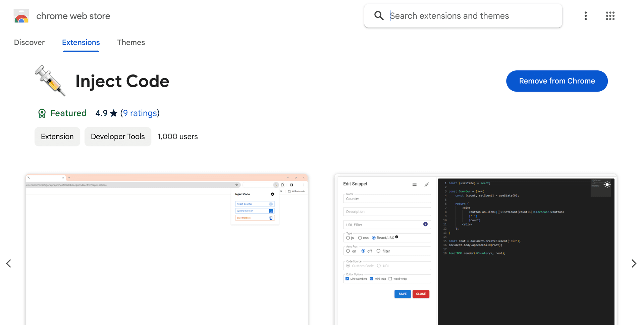Toggle fullscreen editor with diagonal arrows icon
This screenshot has height=325, width=644.
426,184
